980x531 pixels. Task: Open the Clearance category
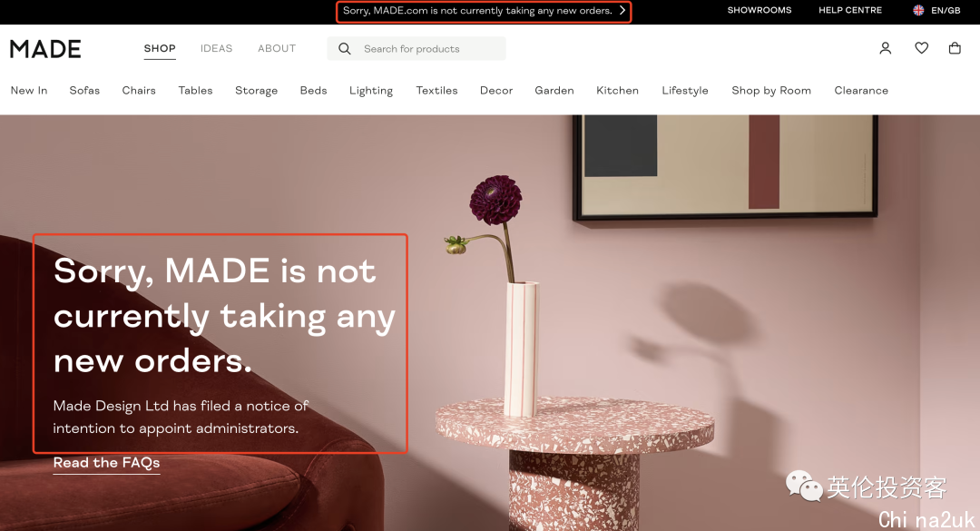coord(861,91)
